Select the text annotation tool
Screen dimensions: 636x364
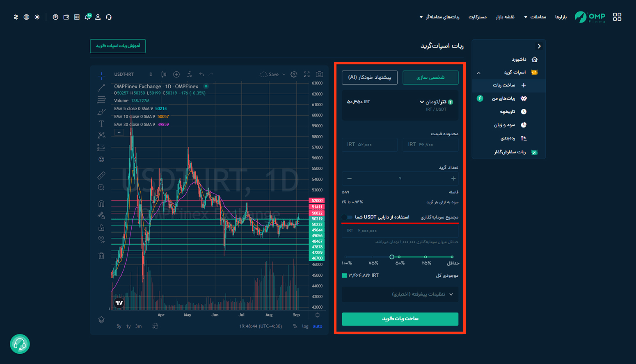[101, 123]
